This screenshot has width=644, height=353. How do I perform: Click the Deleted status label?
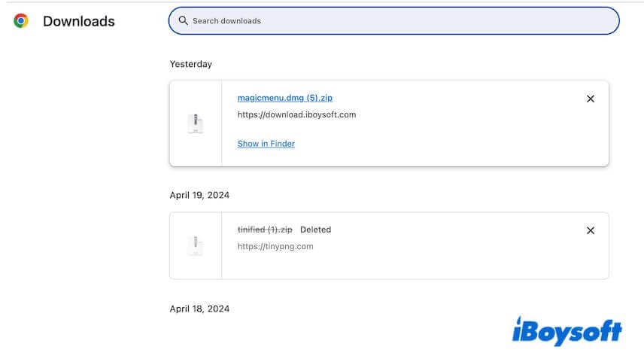(315, 230)
